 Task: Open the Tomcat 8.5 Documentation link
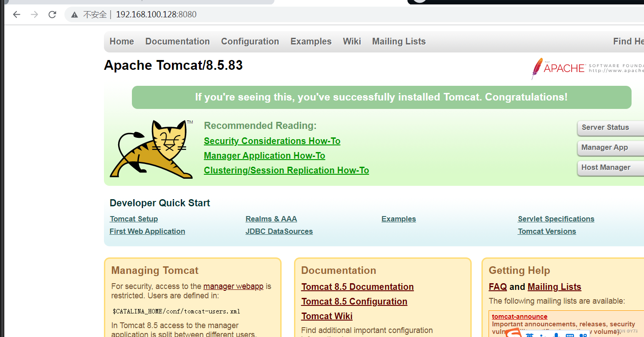pyautogui.click(x=358, y=287)
